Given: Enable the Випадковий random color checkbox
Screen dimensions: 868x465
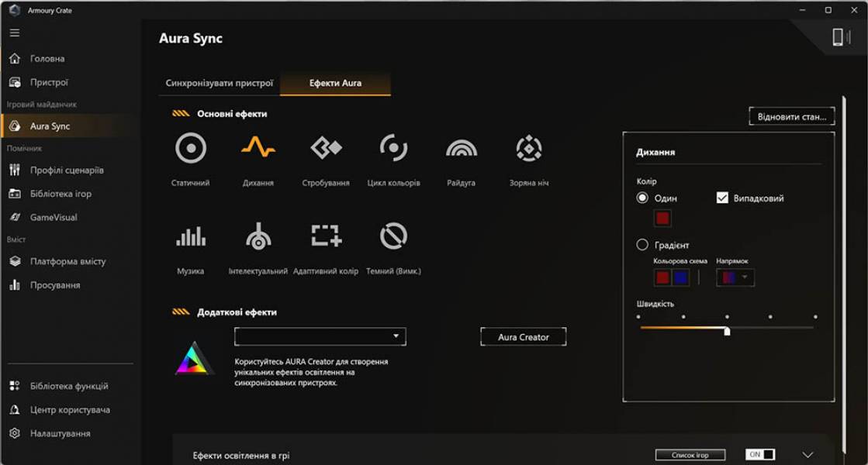Looking at the screenshot, I should tap(722, 198).
